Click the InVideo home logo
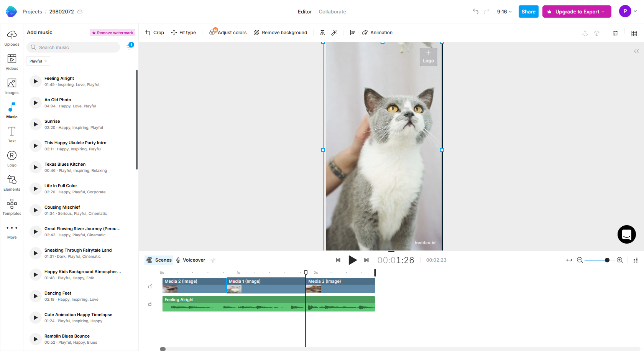Screen dimensions: 644x351 11,12
